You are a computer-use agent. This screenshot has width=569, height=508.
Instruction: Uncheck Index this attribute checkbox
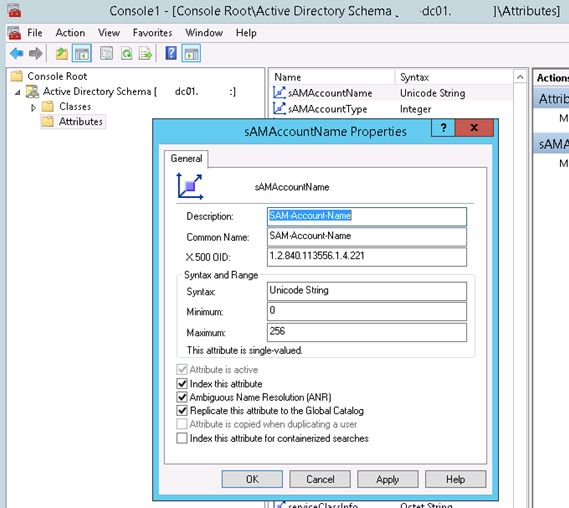coord(182,384)
